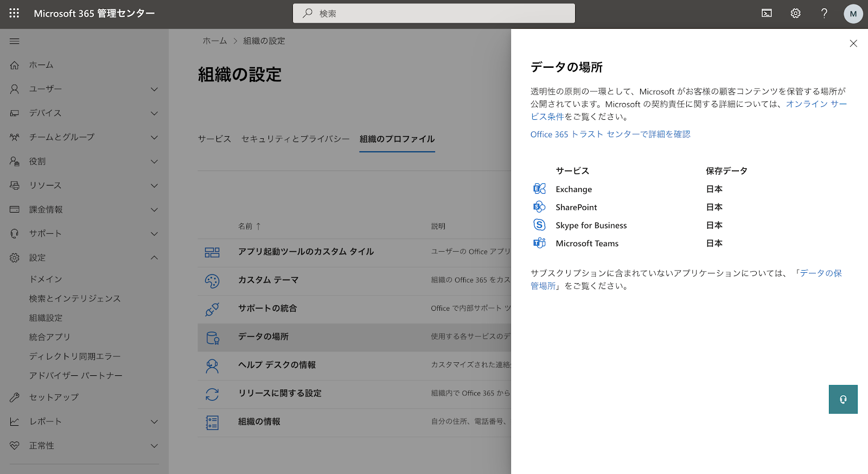Open Office 365 トラスト センター link
This screenshot has height=474, width=868.
(x=610, y=134)
